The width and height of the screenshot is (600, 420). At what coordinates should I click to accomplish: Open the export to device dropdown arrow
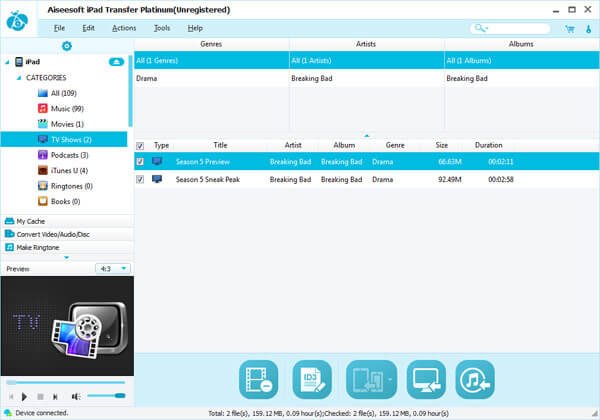pyautogui.click(x=390, y=379)
